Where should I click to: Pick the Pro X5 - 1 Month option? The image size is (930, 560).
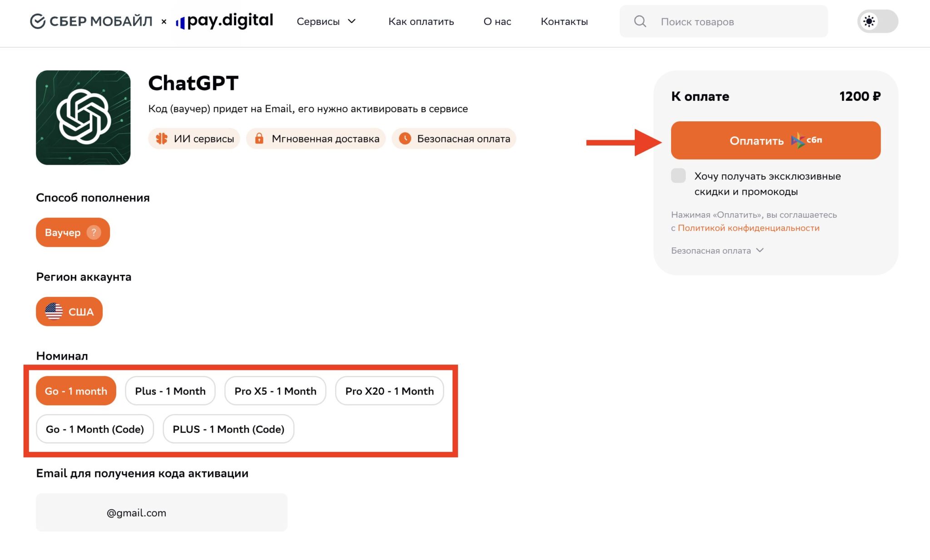point(275,391)
